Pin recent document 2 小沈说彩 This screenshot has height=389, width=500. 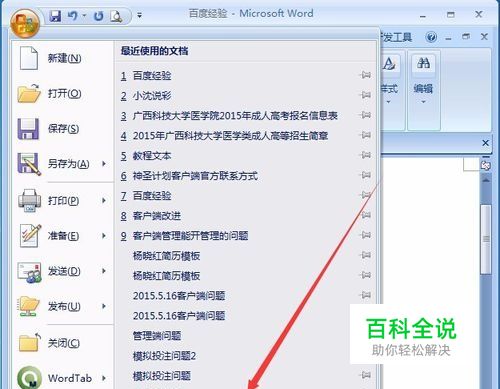coord(366,95)
